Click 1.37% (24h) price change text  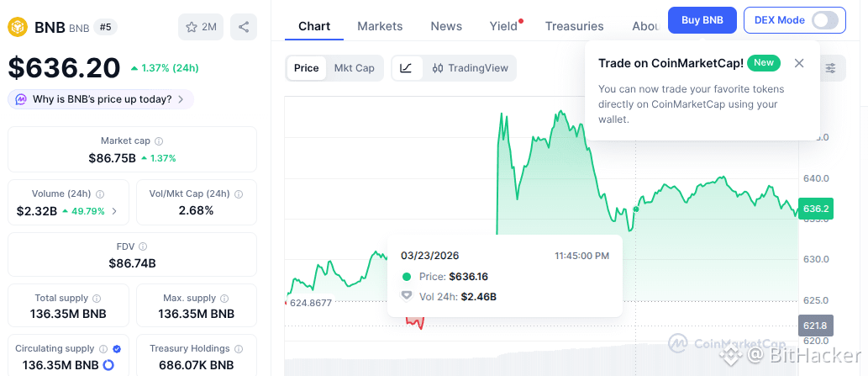[x=170, y=69]
